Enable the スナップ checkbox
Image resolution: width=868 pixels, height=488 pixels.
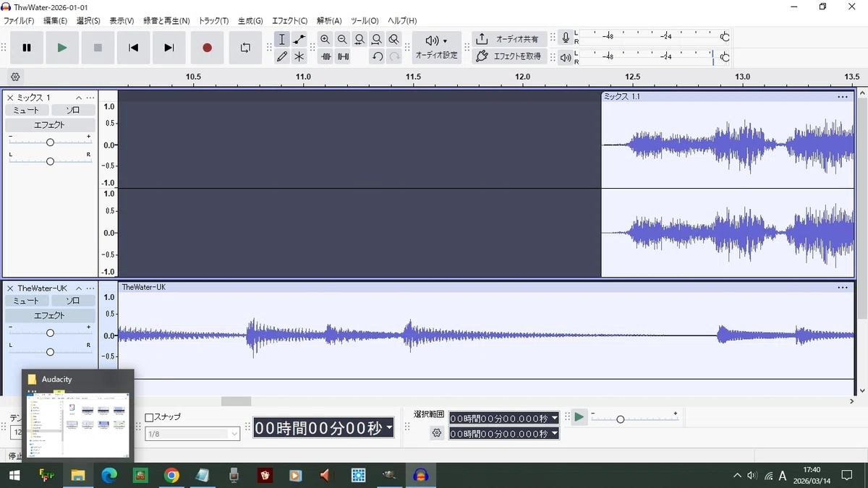[x=149, y=417]
